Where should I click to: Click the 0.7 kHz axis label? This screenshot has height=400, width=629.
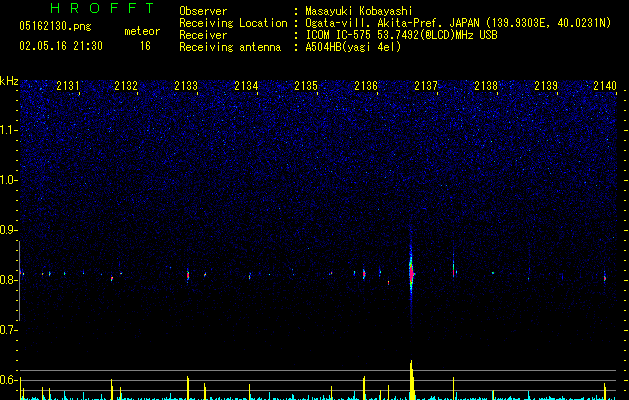pos(9,330)
